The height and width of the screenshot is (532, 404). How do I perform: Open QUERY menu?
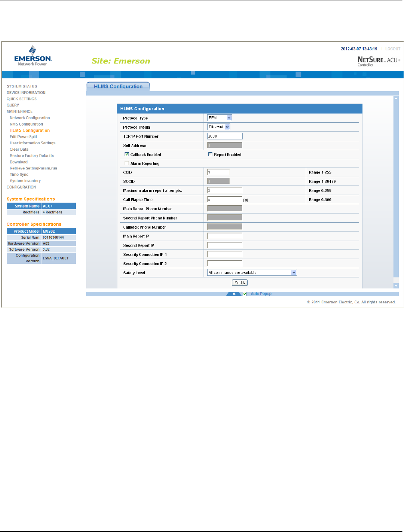coord(13,105)
